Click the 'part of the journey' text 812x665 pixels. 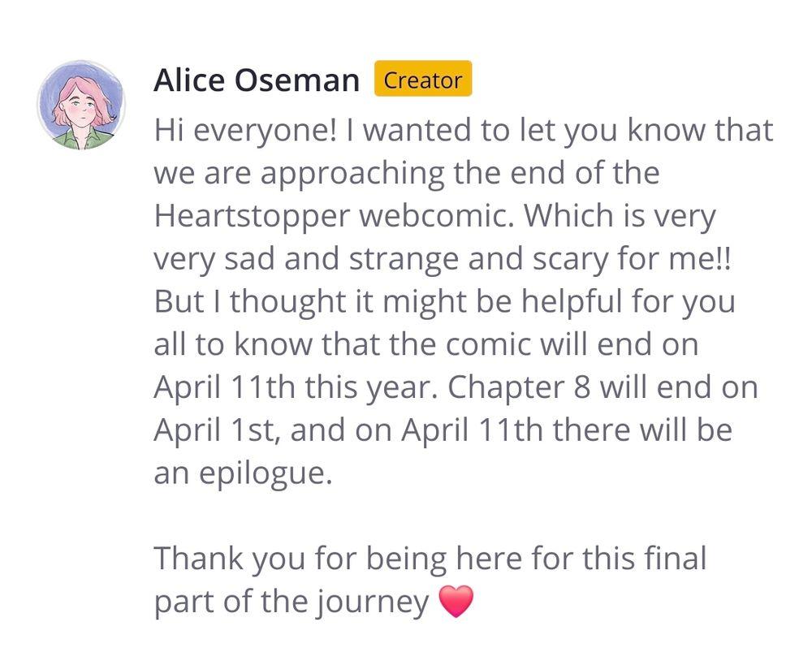coord(291,602)
